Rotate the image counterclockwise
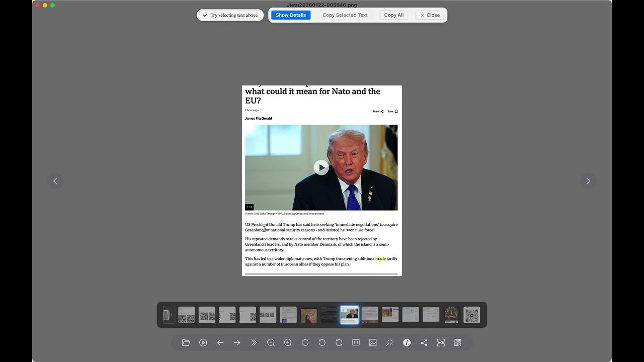 322,342
